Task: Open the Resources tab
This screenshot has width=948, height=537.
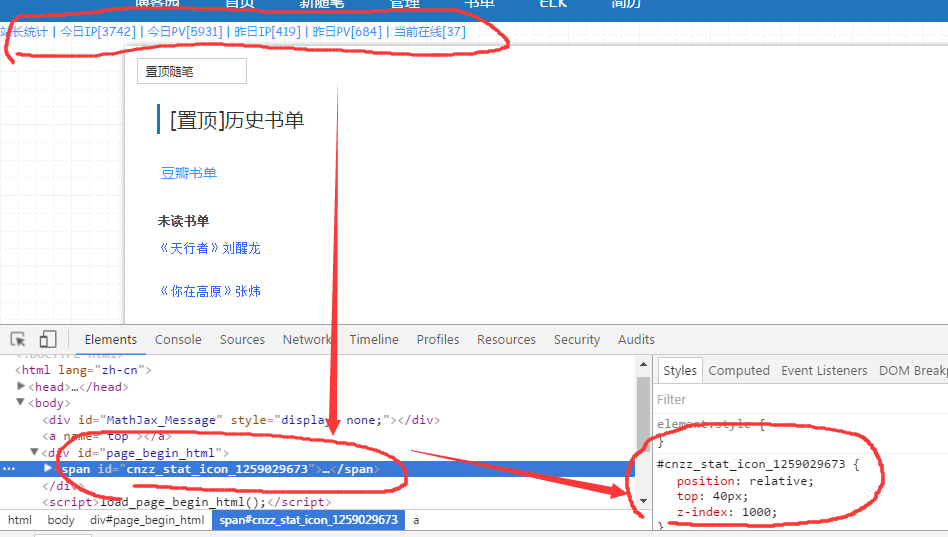Action: 506,339
